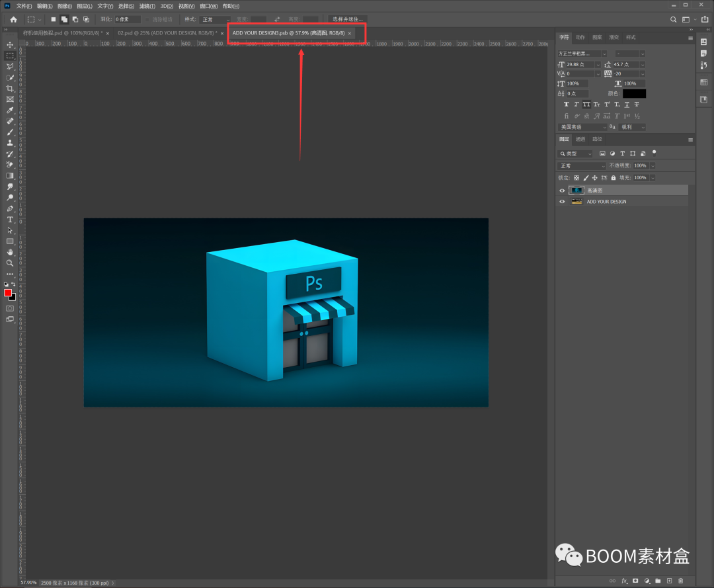Click the Home icon in options bar
The image size is (714, 588).
coord(13,20)
